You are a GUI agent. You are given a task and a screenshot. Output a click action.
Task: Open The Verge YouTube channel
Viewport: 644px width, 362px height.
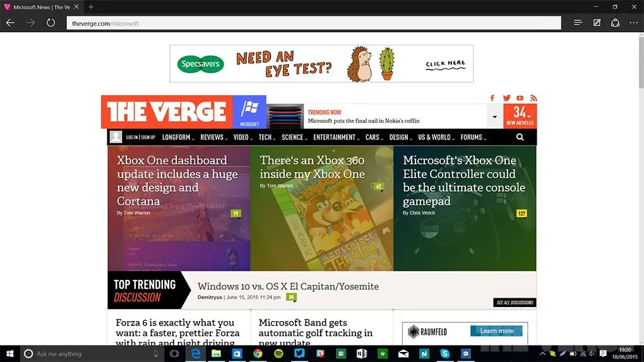[x=520, y=98]
